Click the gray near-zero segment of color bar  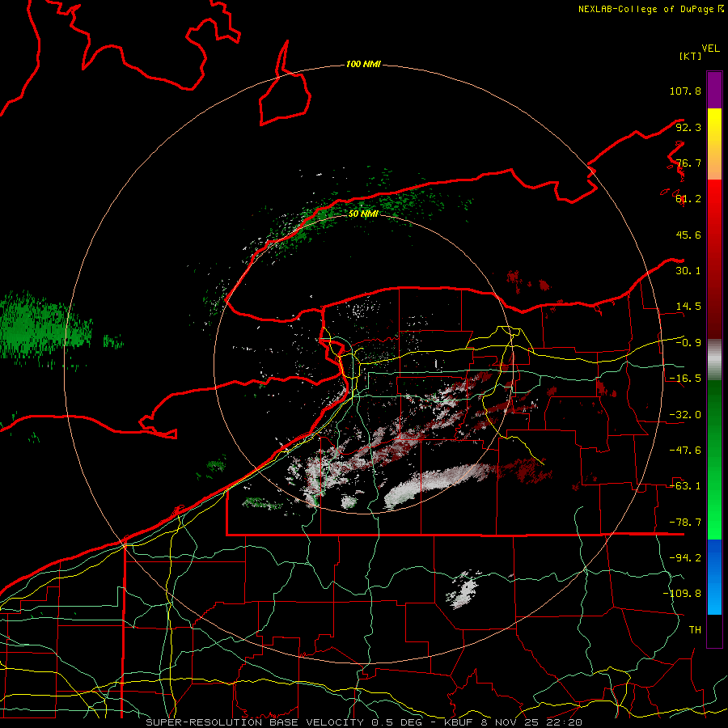click(x=714, y=360)
